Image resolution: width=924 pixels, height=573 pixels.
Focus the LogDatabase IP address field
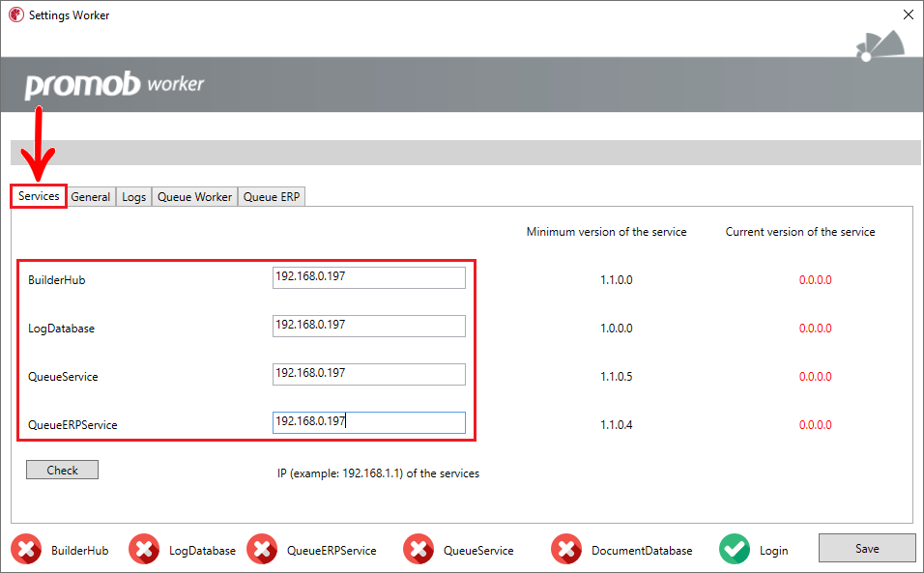[369, 326]
